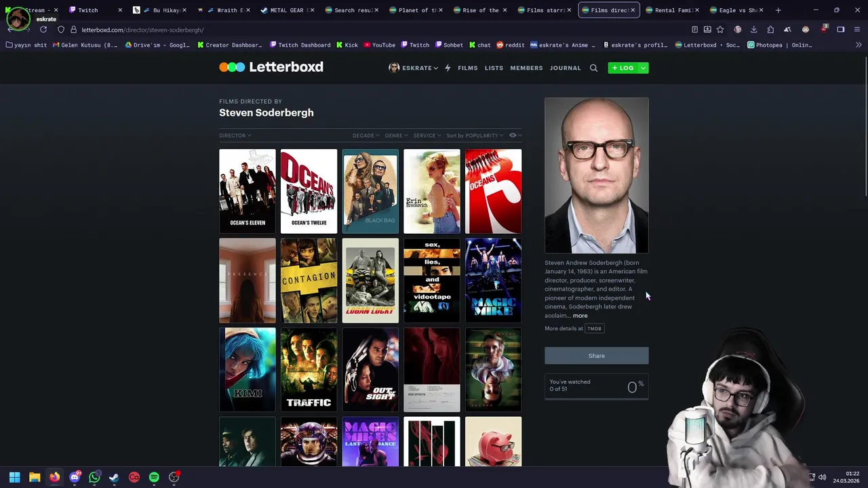Image resolution: width=868 pixels, height=488 pixels.
Task: Open MEMBERS in the Letterboxd nav
Action: pyautogui.click(x=526, y=68)
